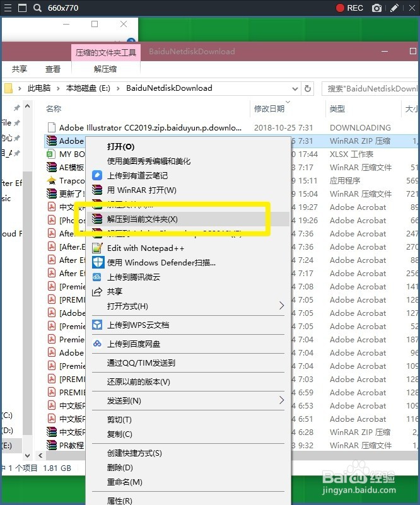Select Adobe Illustrator CC2019.zip.baiduyun.p.downloading file

[x=150, y=127]
